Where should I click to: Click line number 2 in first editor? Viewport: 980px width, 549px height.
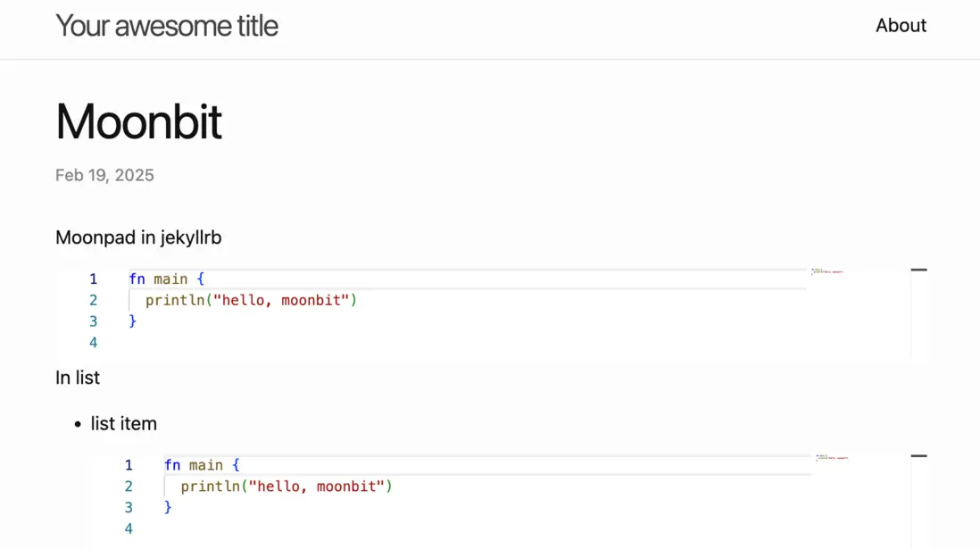(x=93, y=300)
